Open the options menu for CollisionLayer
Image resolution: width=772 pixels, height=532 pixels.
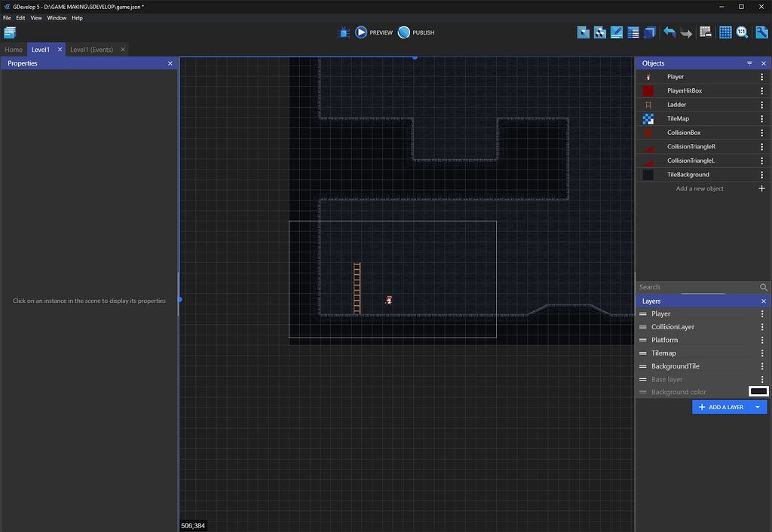(762, 327)
